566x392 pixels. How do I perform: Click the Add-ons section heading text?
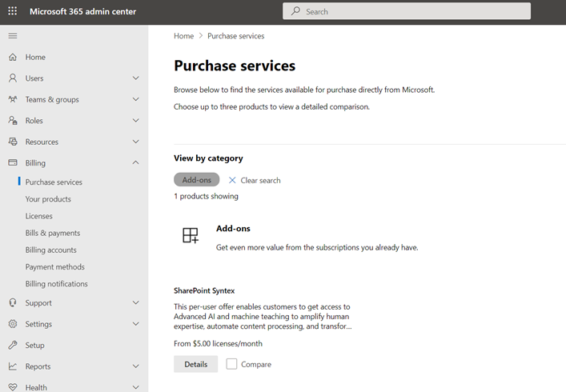pyautogui.click(x=233, y=228)
